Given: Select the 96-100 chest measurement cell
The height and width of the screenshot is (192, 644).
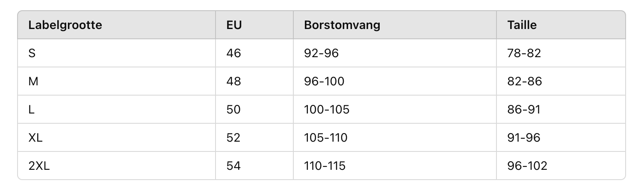Looking at the screenshot, I should pos(324,81).
